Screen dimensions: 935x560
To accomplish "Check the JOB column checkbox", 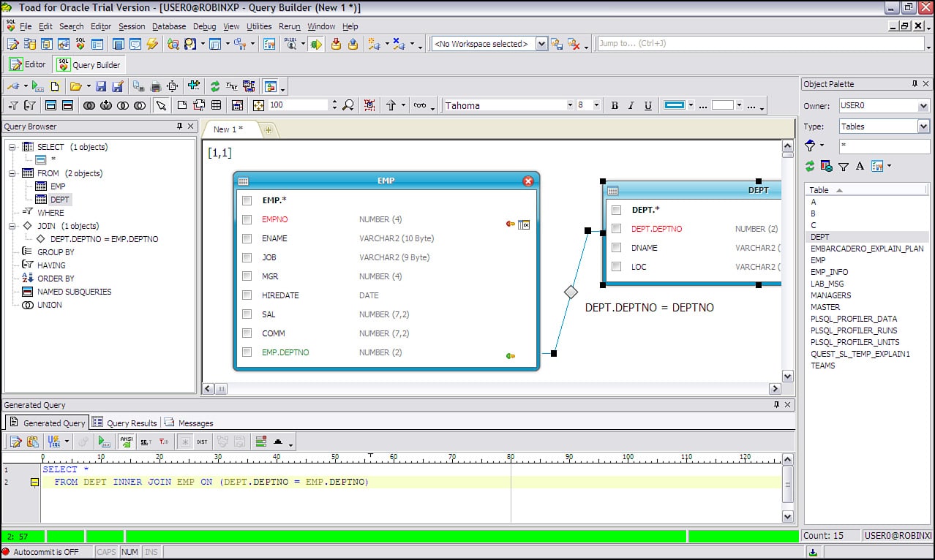I will [247, 257].
